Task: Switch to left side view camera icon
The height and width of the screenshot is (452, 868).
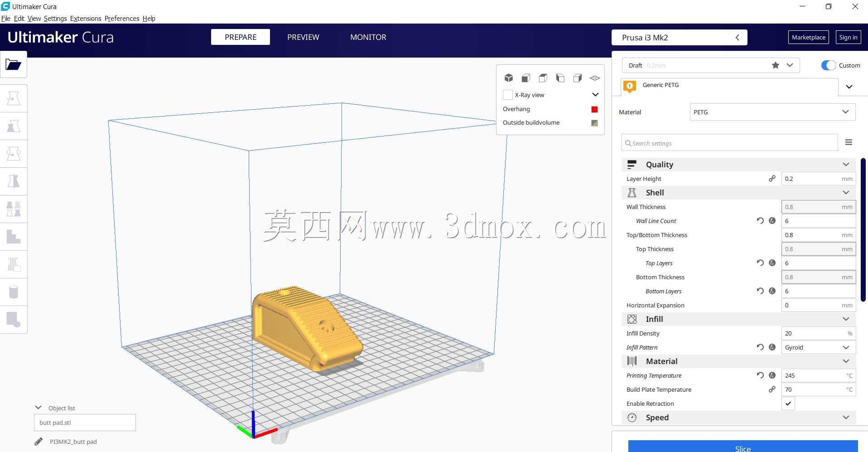Action: tap(560, 78)
